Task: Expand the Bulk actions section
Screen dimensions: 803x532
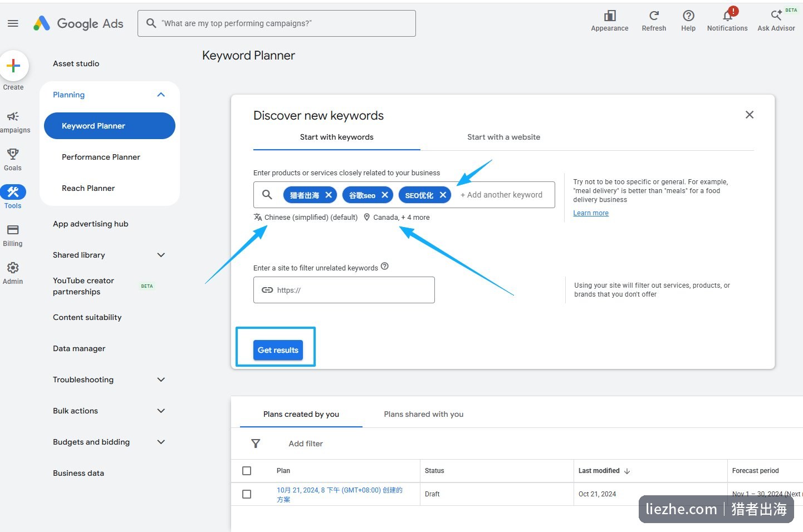Action: (161, 411)
